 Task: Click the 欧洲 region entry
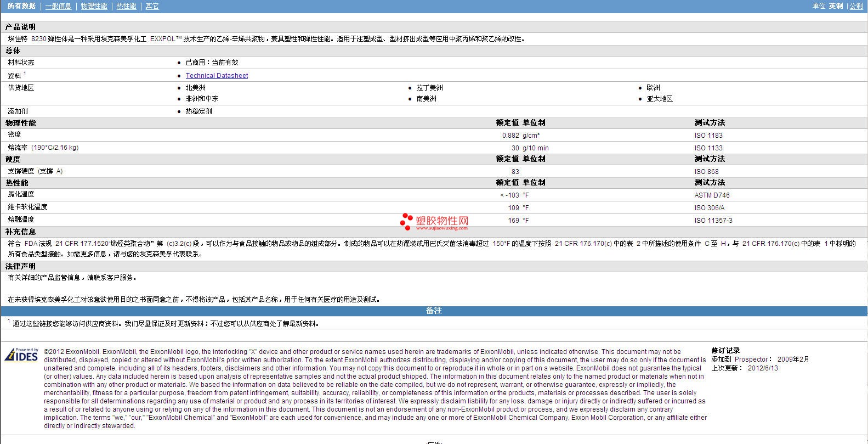(x=653, y=88)
